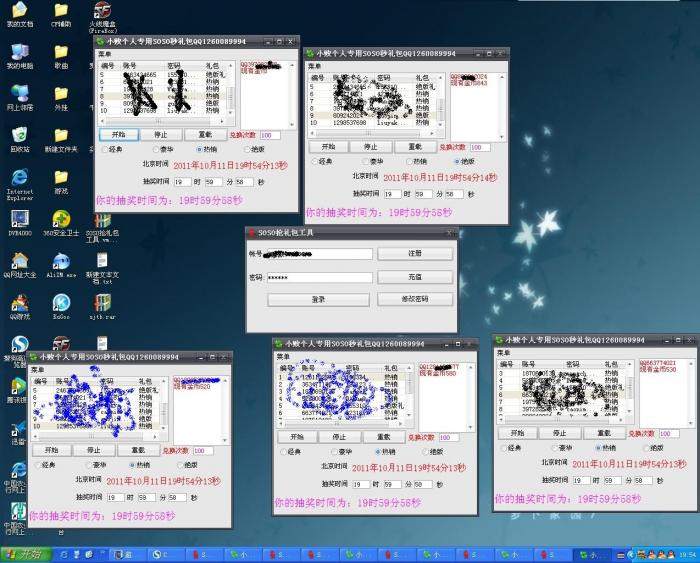Open the 外挂 folder icon

coord(61,98)
